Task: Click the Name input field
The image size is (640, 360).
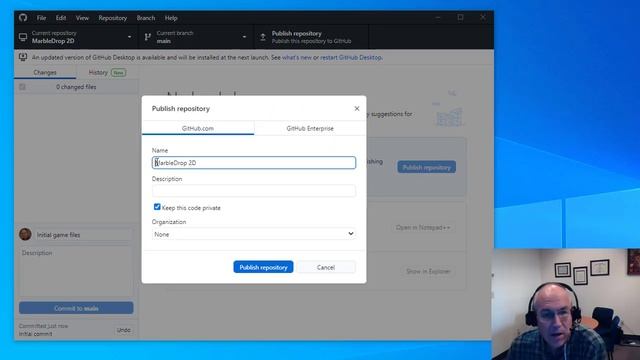Action: tap(254, 162)
